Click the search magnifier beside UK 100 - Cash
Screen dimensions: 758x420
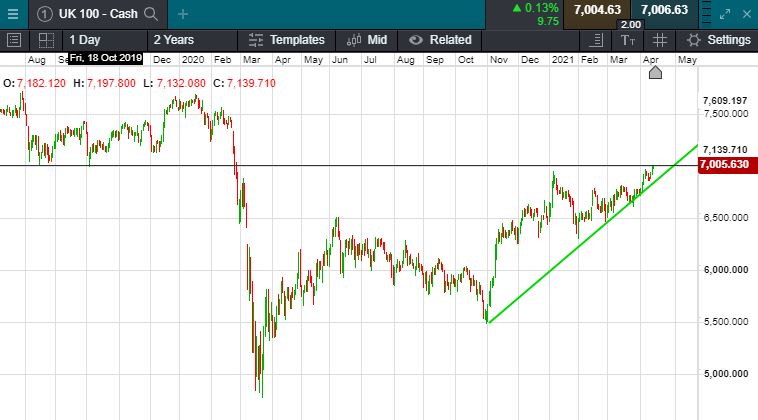click(151, 14)
